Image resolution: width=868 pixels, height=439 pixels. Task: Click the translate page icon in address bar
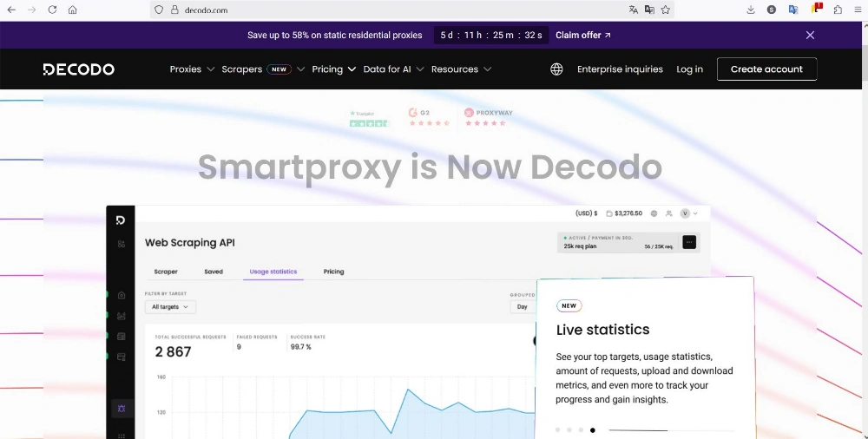(634, 10)
